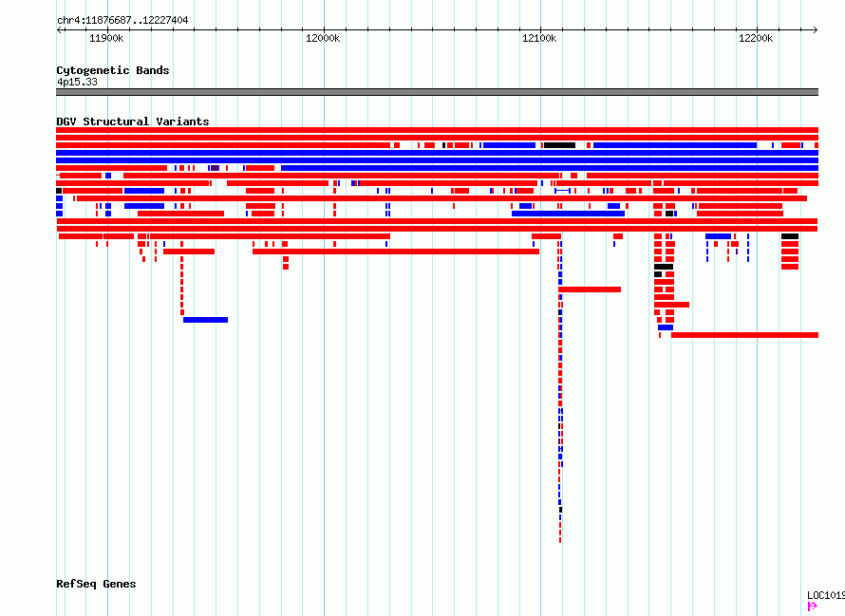Select the long red bar ending at 12100k under 12000k
The height and width of the screenshot is (616, 845).
click(396, 252)
